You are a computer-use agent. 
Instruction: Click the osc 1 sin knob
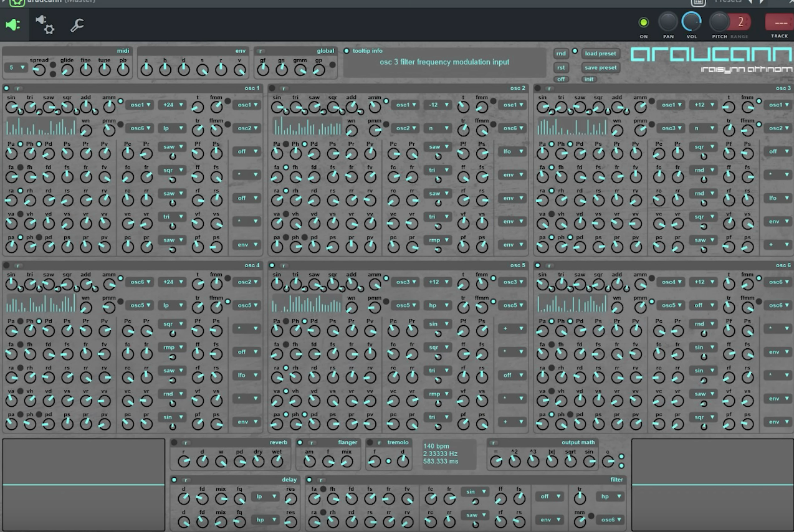11,107
